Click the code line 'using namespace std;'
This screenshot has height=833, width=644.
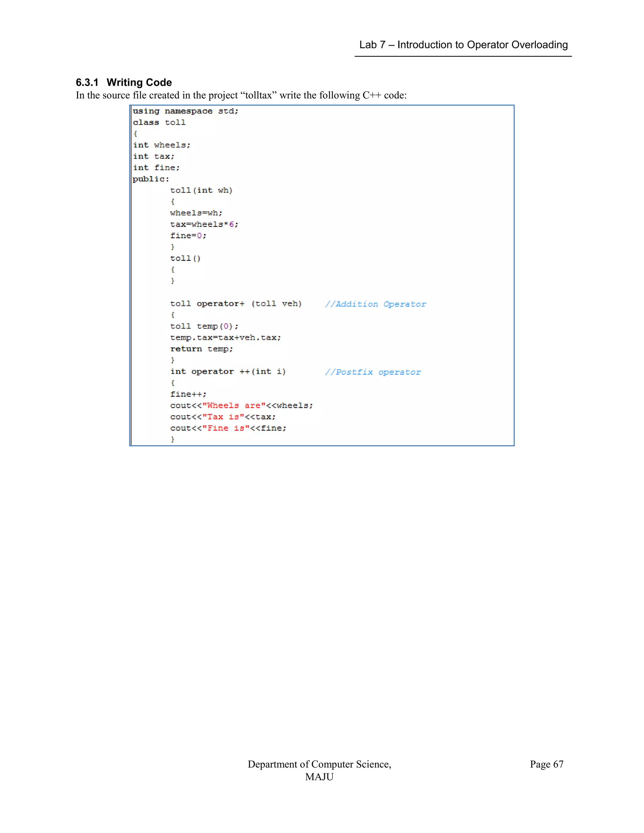click(x=186, y=111)
